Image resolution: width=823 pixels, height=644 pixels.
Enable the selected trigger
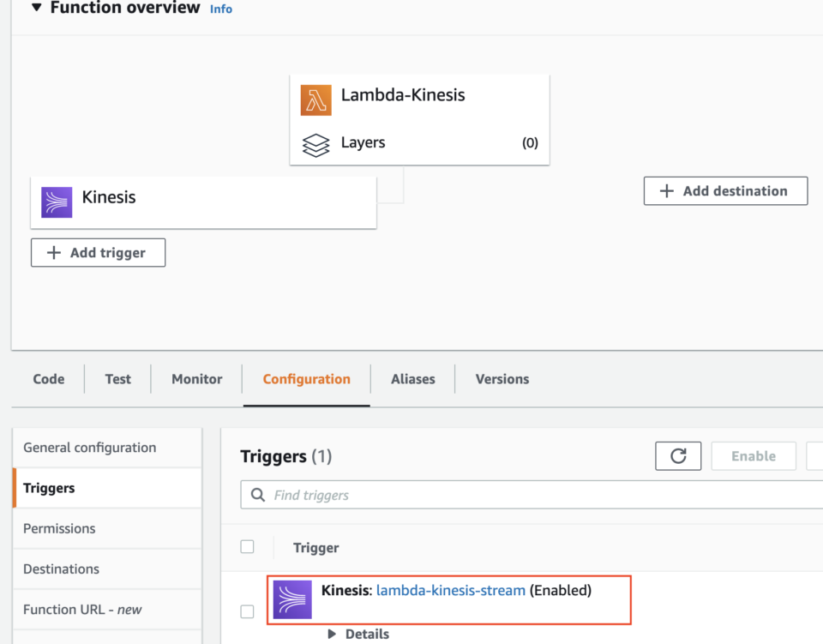coord(753,455)
